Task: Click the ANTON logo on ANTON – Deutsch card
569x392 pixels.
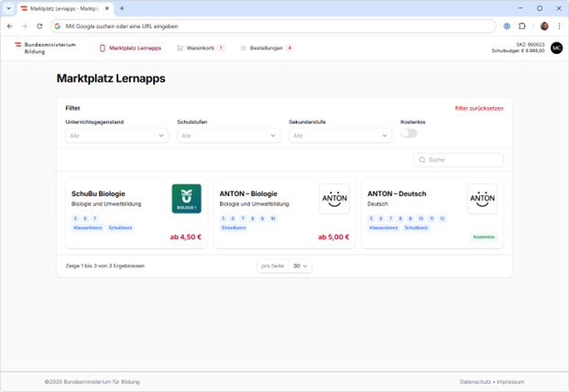Action: tap(482, 199)
